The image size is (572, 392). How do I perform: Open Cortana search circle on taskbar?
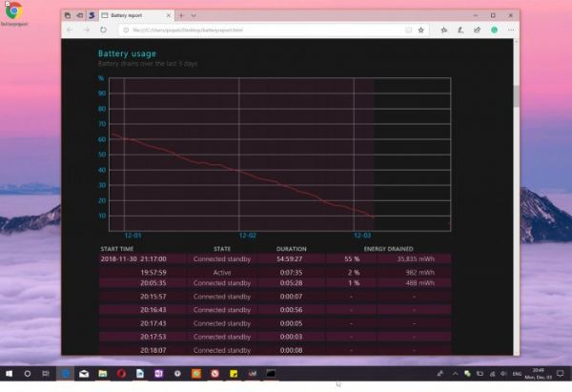click(x=28, y=374)
